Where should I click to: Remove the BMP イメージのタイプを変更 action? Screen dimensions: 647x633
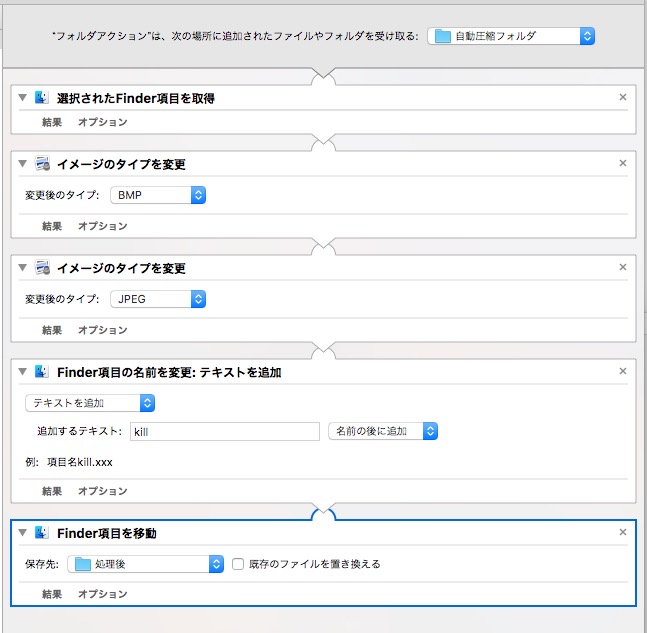tap(623, 163)
